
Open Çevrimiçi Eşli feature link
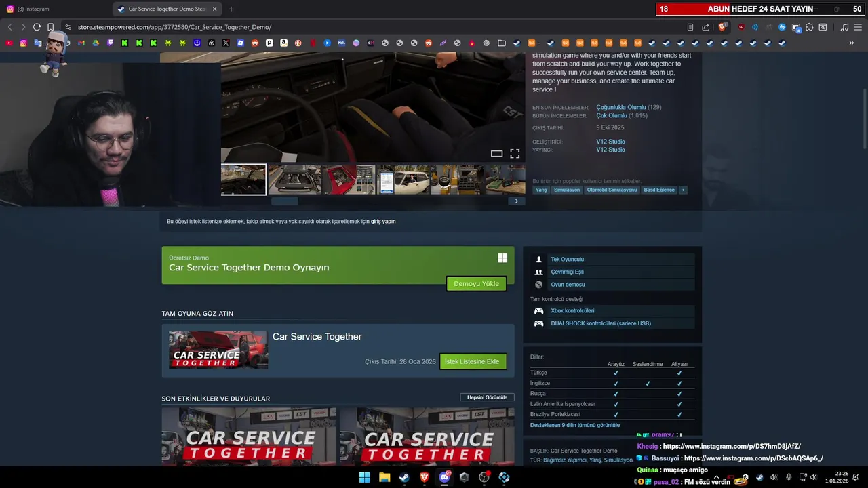[567, 272]
